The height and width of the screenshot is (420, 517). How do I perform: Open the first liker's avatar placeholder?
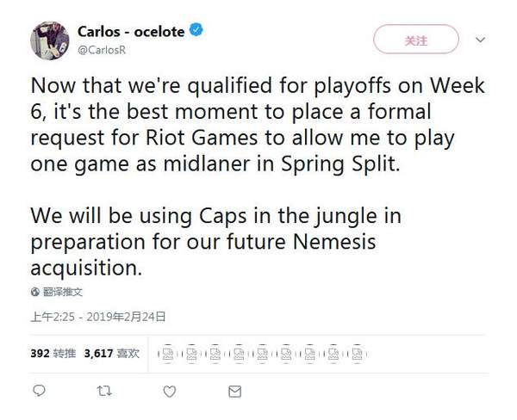point(167,353)
